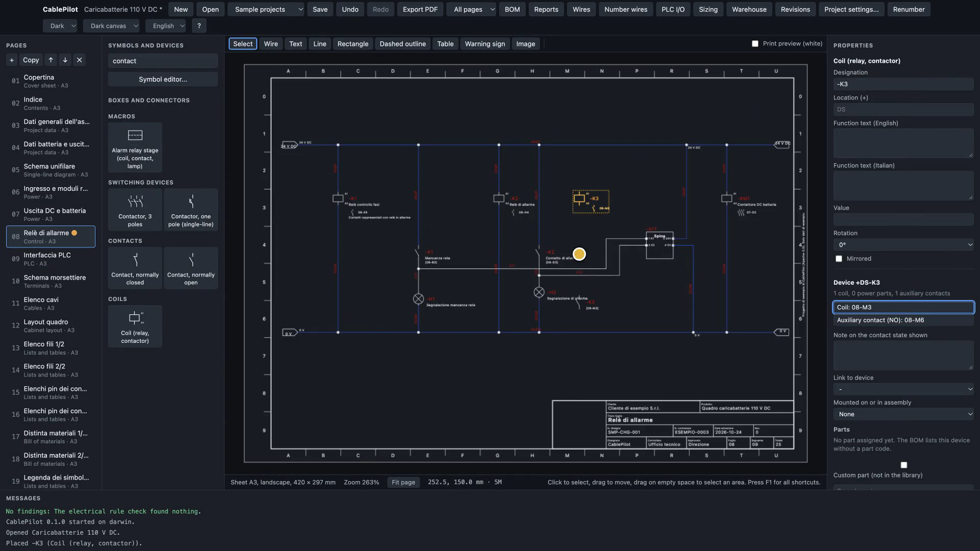Pick the Alarm relay stage macro
The width and height of the screenshot is (980, 551).
click(135, 147)
